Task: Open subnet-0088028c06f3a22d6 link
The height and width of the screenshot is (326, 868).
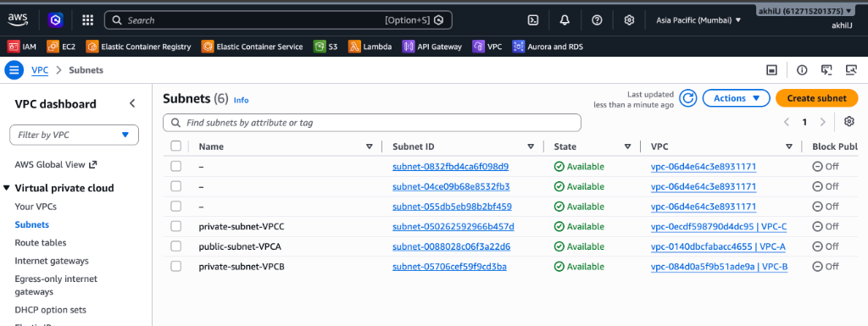Action: pyautogui.click(x=451, y=246)
